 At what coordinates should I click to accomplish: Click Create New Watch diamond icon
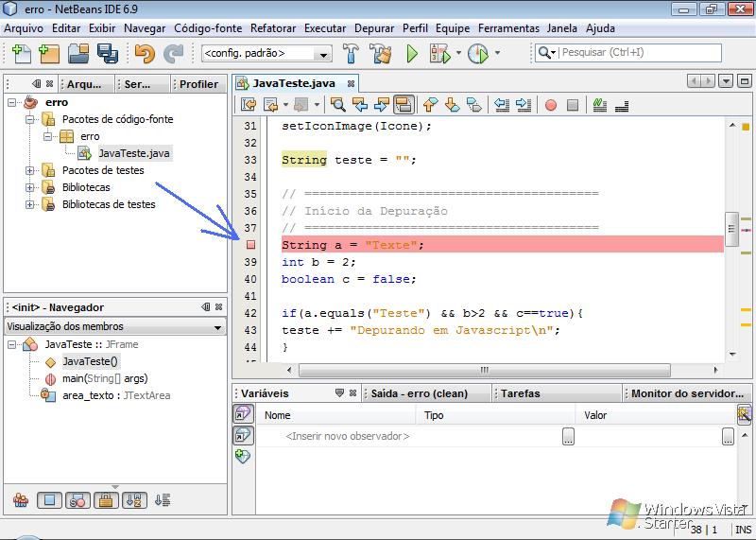243,456
